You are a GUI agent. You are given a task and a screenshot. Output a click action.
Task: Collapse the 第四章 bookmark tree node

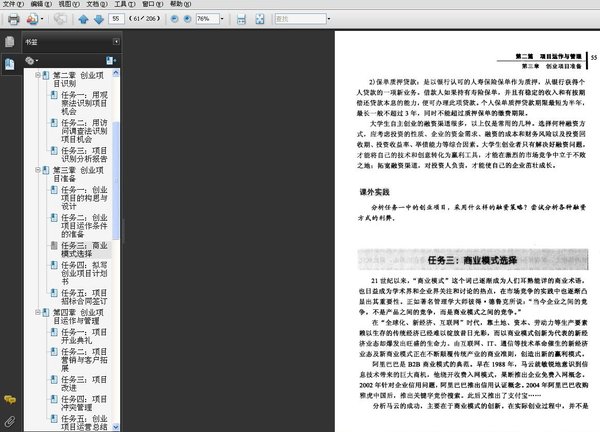pyautogui.click(x=38, y=312)
